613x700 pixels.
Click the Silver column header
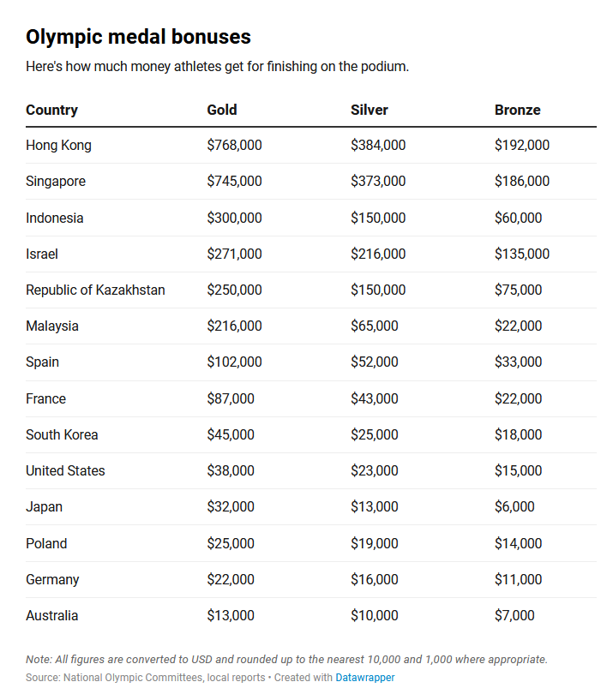click(x=369, y=110)
